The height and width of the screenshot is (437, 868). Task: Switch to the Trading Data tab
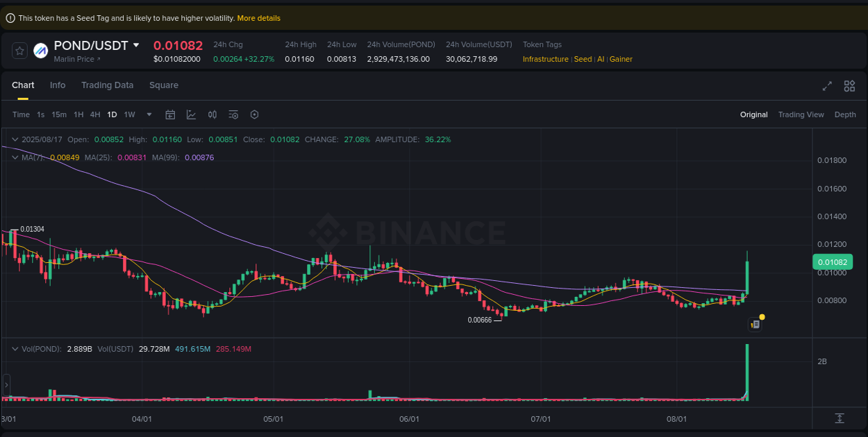[x=107, y=85]
